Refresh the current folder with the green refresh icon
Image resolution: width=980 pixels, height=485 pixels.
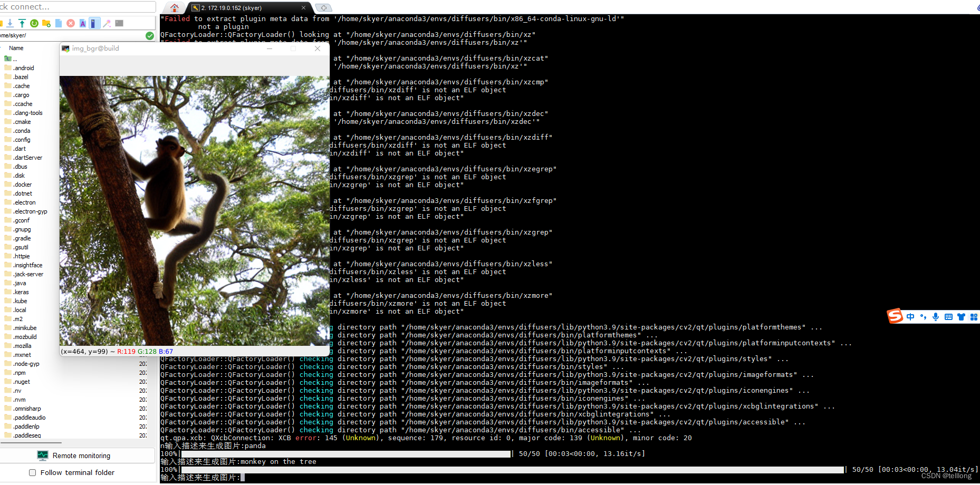(x=34, y=23)
